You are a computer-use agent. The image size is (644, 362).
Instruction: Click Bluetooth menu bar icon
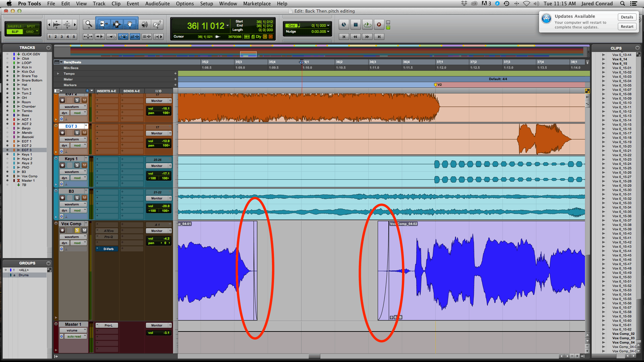pyautogui.click(x=517, y=3)
